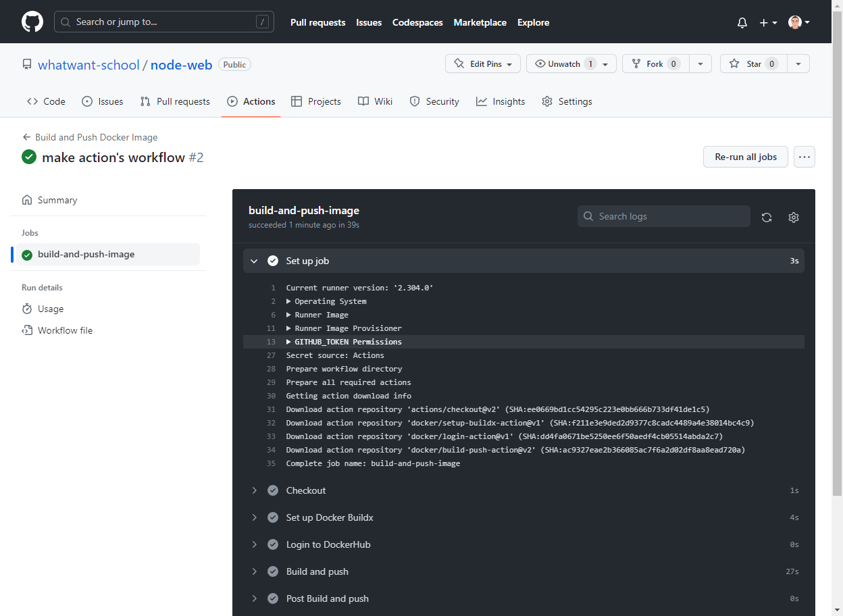Expand the Runner Image log group

coord(317,315)
